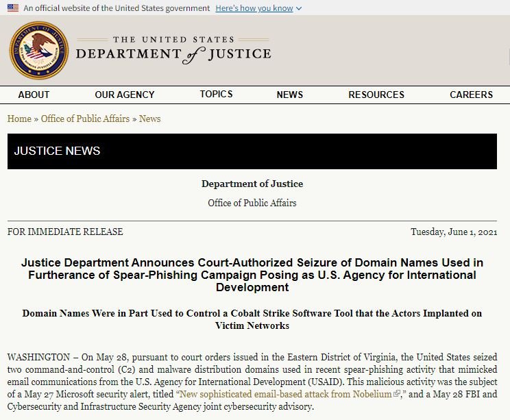
Task: Select CAREERS in the navigation bar
Action: pyautogui.click(x=471, y=95)
